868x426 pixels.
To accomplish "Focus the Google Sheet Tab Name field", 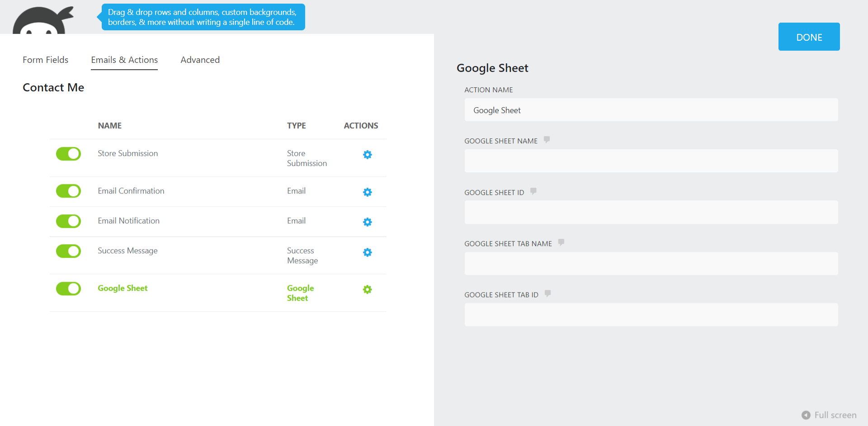I will (x=651, y=264).
